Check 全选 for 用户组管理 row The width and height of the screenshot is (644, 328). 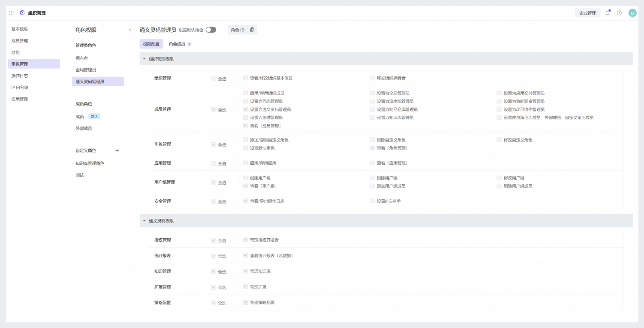pyautogui.click(x=213, y=182)
